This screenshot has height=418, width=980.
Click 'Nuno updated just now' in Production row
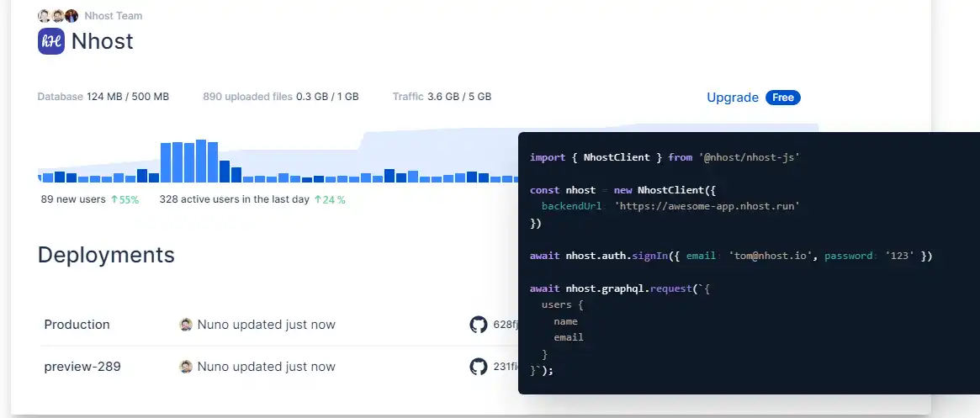point(267,325)
